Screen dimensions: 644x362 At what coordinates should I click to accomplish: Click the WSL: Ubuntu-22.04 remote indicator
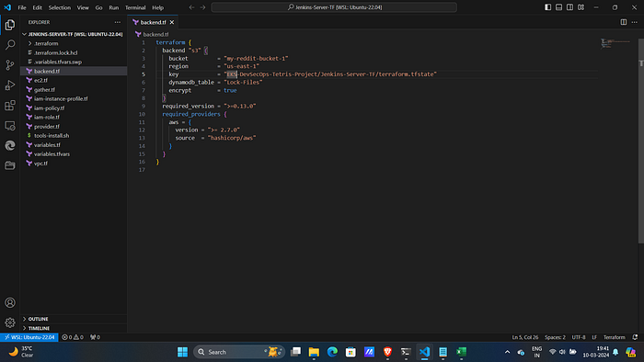pyautogui.click(x=29, y=337)
